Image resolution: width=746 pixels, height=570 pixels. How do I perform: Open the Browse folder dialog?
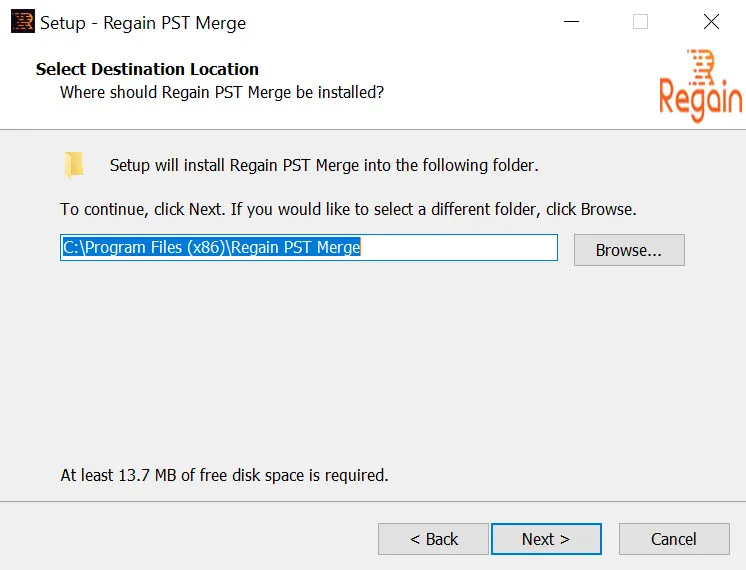tap(629, 250)
